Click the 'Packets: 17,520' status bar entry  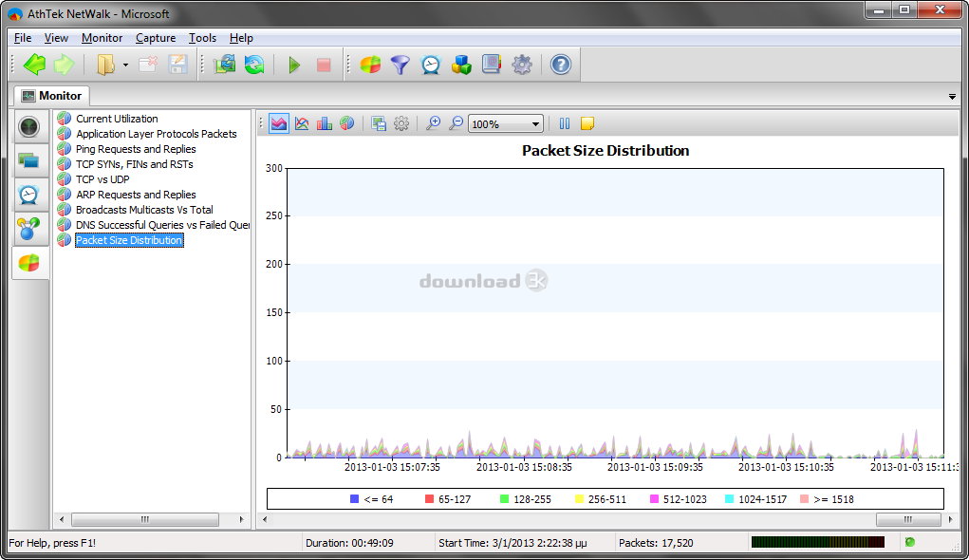pos(656,543)
